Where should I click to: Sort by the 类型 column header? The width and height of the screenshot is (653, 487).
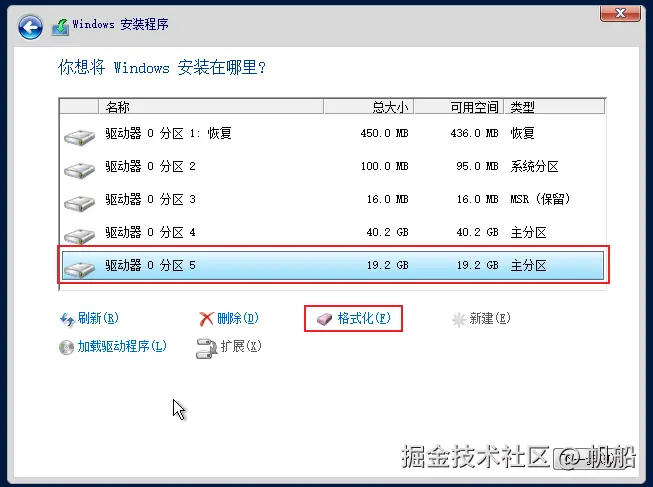[x=554, y=107]
